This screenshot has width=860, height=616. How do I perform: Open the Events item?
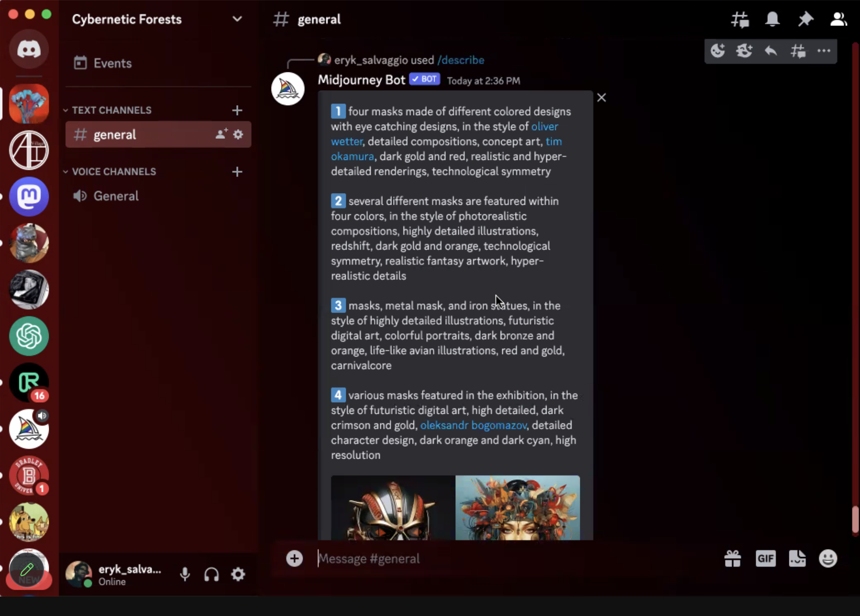click(112, 63)
